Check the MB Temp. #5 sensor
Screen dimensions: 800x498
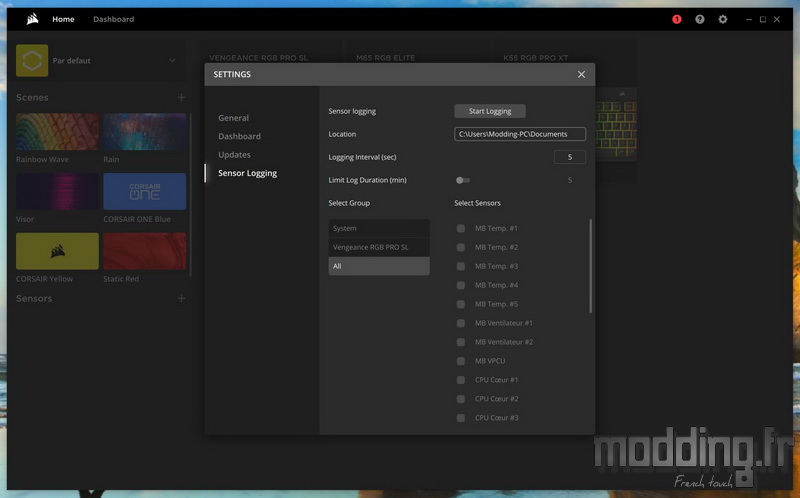pyautogui.click(x=461, y=304)
